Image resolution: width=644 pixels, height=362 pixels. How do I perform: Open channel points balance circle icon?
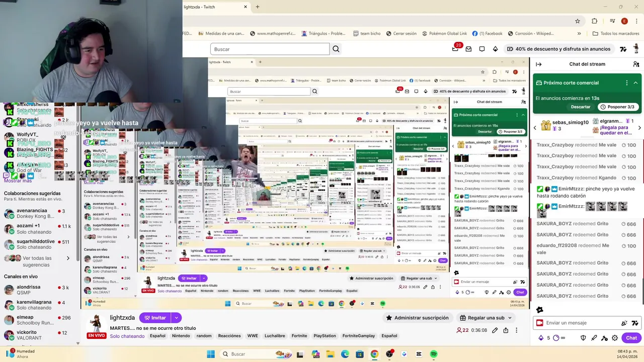pyautogui.click(x=556, y=338)
